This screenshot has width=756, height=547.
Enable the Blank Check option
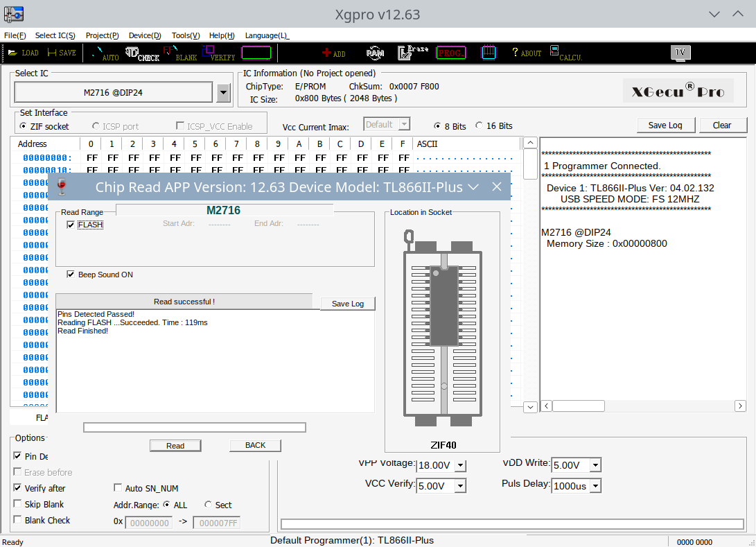click(18, 520)
